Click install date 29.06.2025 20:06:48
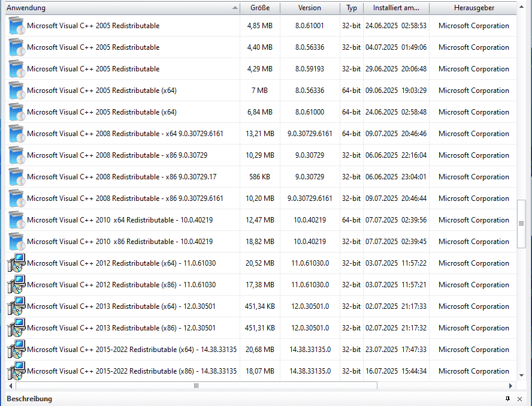 point(396,69)
